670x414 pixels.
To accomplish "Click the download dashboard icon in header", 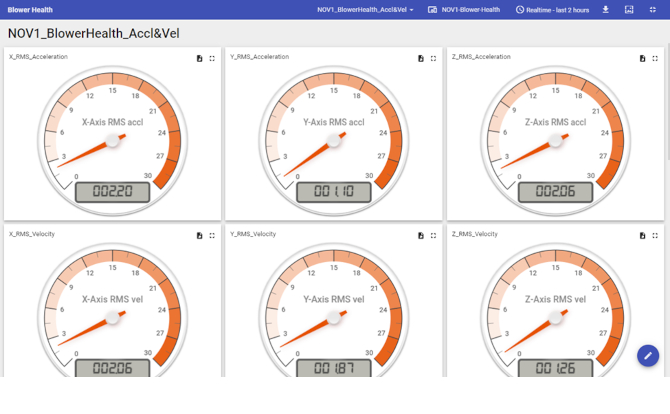I will coord(605,10).
